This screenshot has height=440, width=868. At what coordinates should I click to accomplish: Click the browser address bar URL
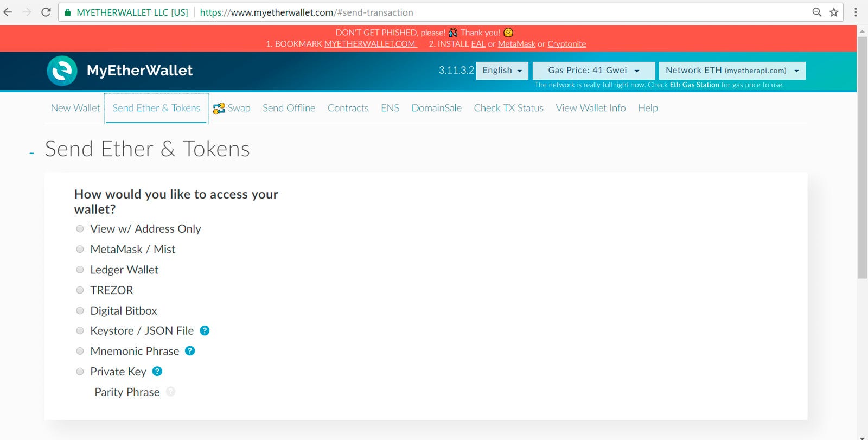[307, 12]
